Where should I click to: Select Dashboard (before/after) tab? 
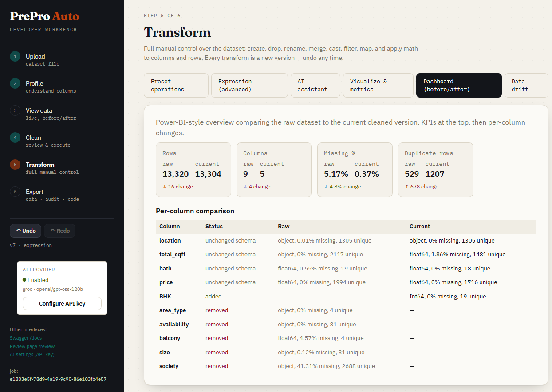click(x=459, y=85)
